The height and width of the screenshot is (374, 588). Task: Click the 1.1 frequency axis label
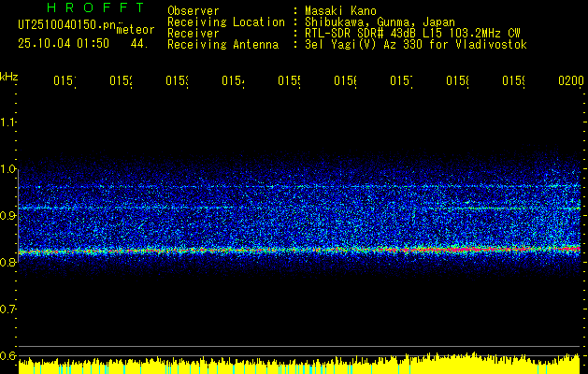point(8,122)
